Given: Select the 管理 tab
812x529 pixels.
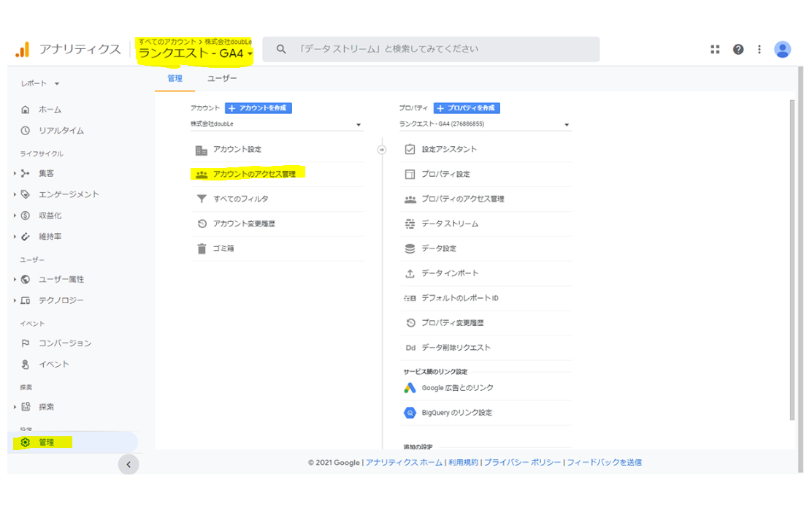Looking at the screenshot, I should 175,78.
